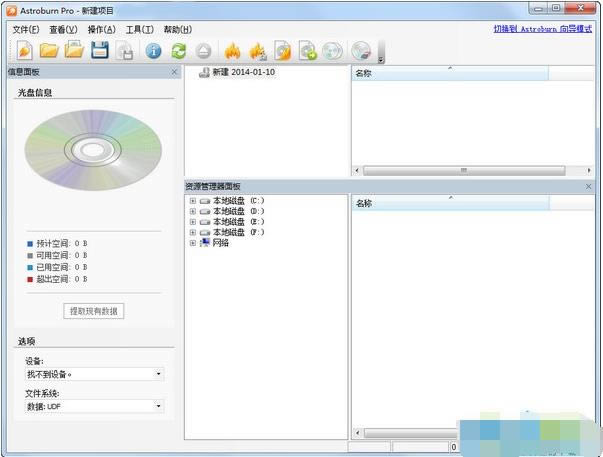Open the 文件(F) menu

pyautogui.click(x=26, y=30)
